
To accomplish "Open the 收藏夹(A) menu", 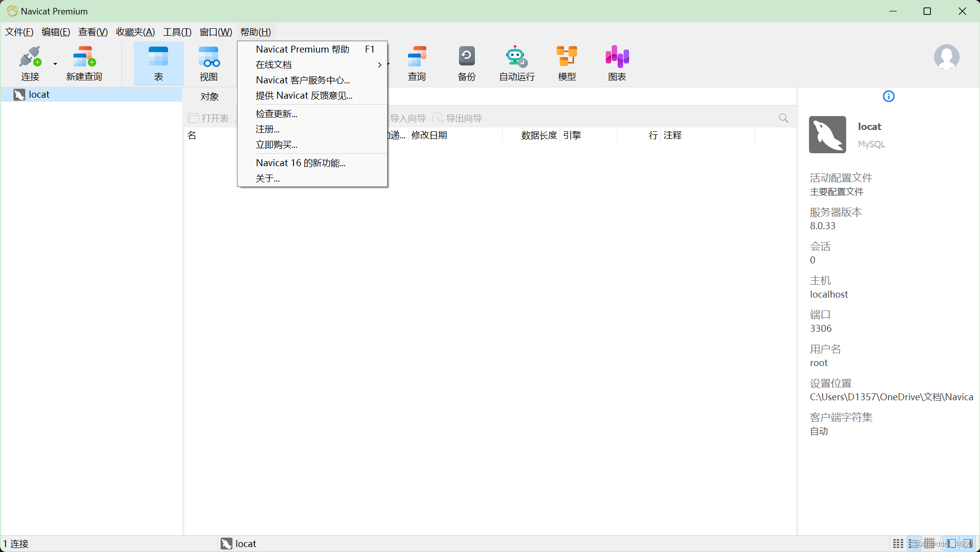I will [x=135, y=32].
